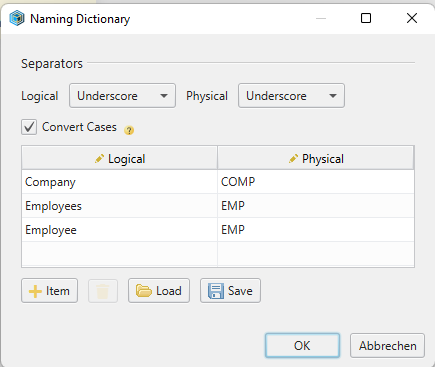Click the Logical column header
The width and height of the screenshot is (435, 367).
[x=120, y=159]
